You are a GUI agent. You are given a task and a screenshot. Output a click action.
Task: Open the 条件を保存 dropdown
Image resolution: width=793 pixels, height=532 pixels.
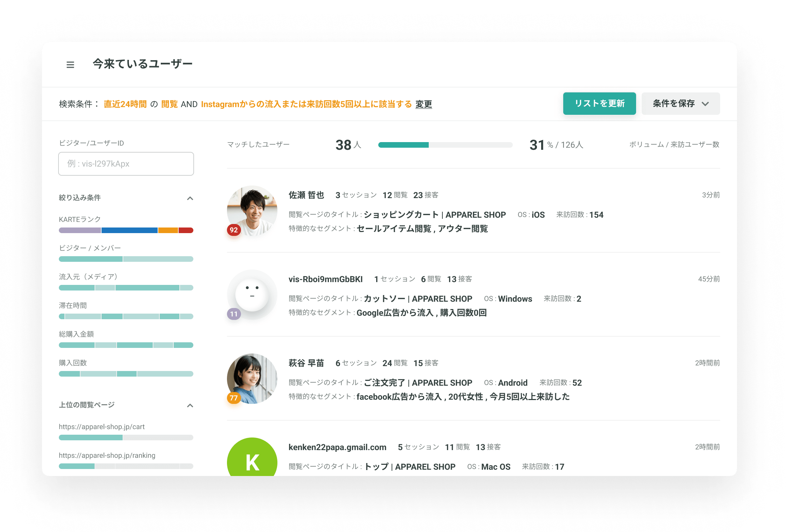tap(681, 104)
